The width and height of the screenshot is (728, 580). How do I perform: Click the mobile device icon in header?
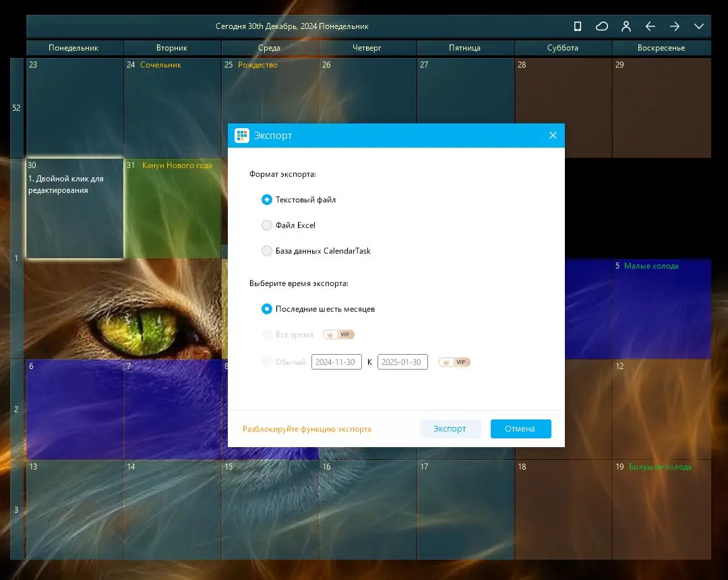(577, 26)
